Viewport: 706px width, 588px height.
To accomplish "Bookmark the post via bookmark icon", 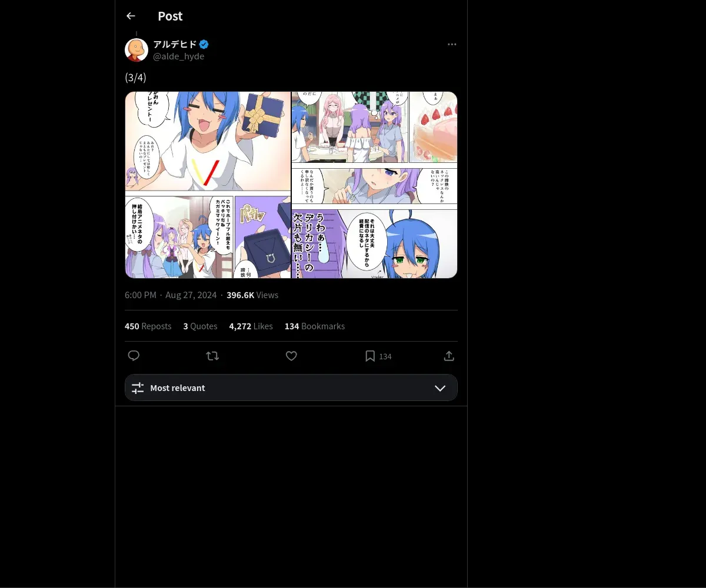I will click(x=370, y=356).
